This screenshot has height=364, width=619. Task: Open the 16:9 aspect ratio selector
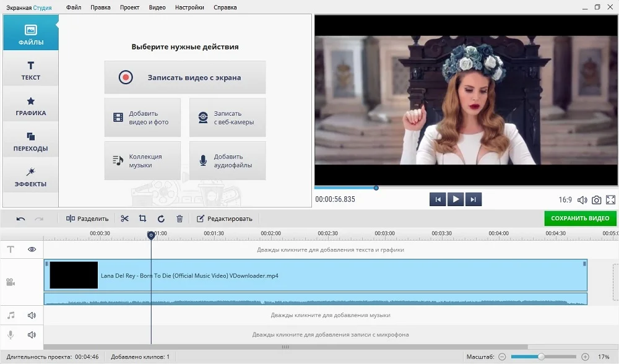tap(565, 200)
